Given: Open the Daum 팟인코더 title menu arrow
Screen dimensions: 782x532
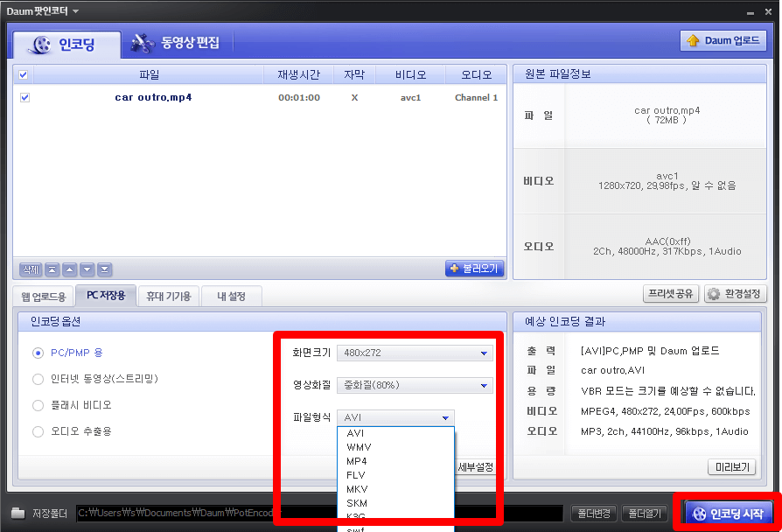Looking at the screenshot, I should point(76,11).
